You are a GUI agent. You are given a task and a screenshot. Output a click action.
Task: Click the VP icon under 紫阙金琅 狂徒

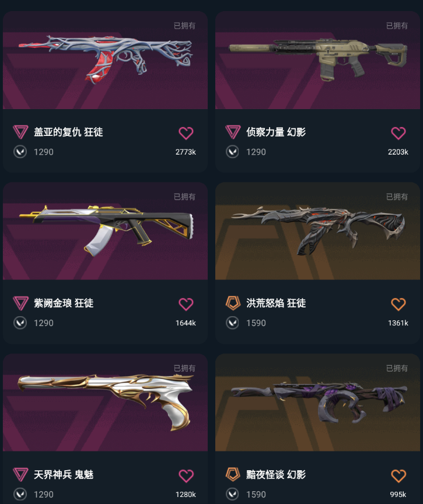(20, 323)
